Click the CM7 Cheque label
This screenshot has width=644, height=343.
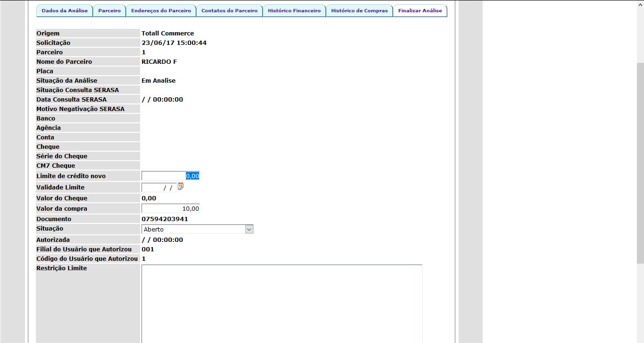click(56, 166)
